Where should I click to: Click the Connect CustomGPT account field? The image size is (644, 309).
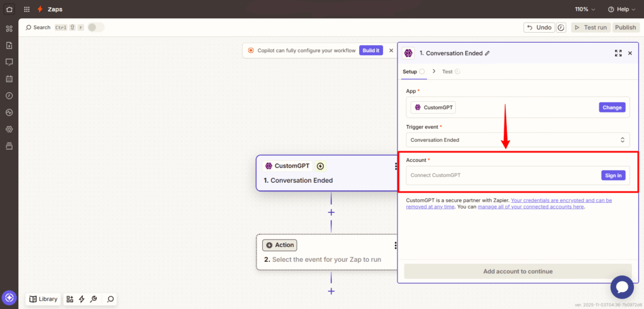tap(518, 175)
